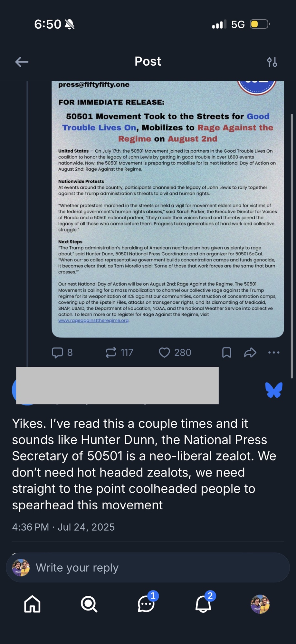Bookmark the press release post
This screenshot has width=296, height=644.
point(227,353)
